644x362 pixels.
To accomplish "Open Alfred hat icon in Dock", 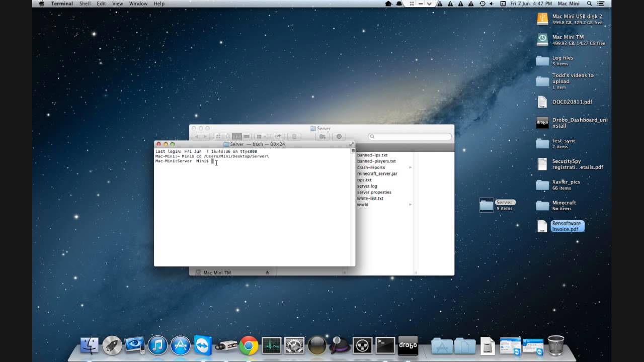I will pyautogui.click(x=340, y=345).
